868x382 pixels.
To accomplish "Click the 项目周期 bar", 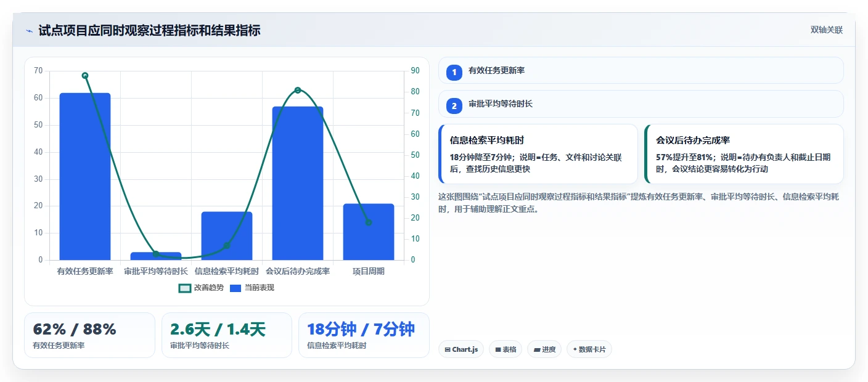I will point(369,232).
